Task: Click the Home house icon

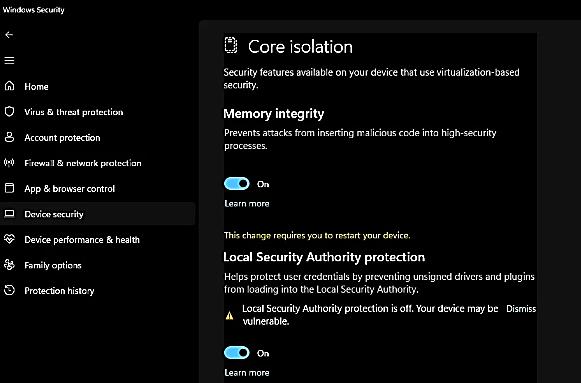Action: [9, 86]
